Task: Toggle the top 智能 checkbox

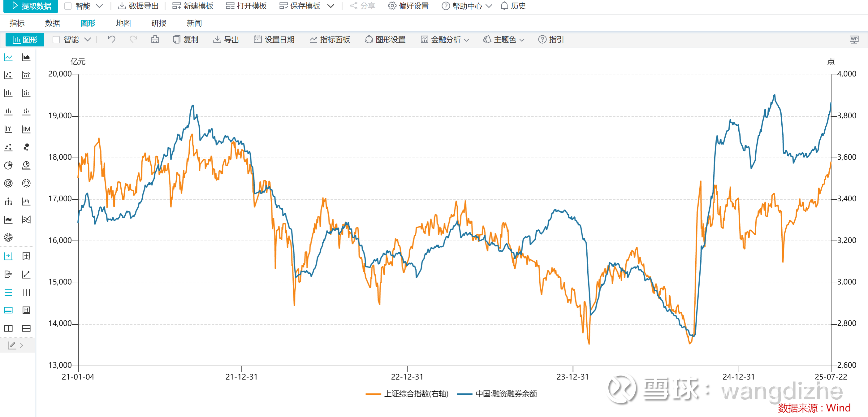Action: coord(68,6)
